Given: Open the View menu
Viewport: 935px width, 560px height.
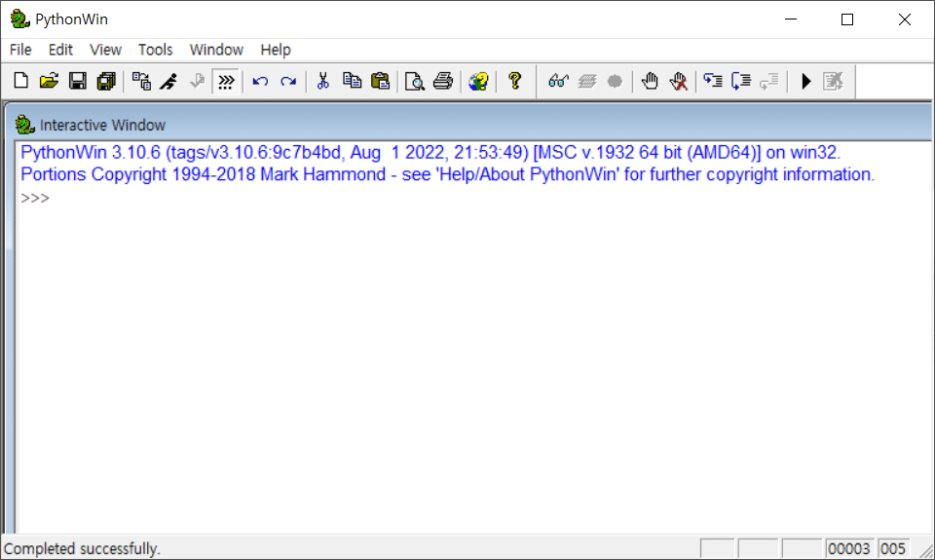Looking at the screenshot, I should click(x=105, y=50).
